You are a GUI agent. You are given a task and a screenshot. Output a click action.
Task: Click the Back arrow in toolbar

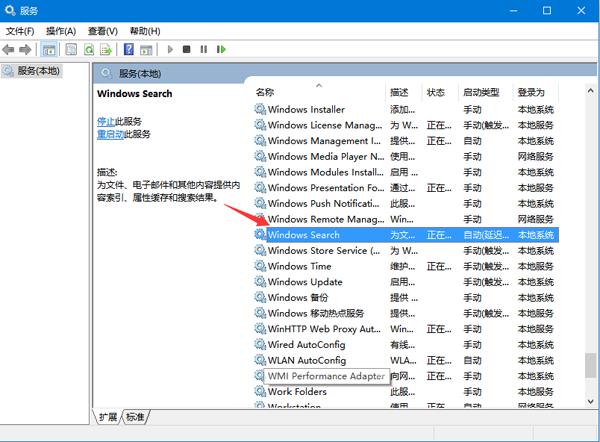[9, 49]
